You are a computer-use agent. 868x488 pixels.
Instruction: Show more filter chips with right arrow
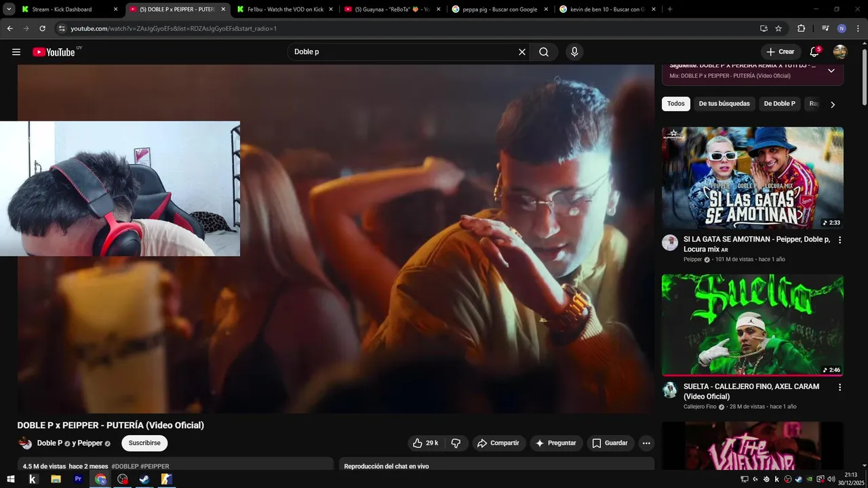[x=833, y=104]
